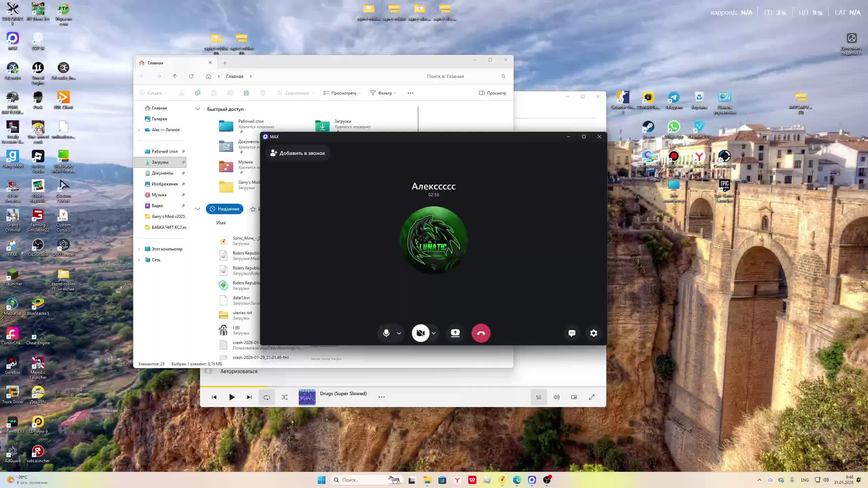Open the music player volume icon
Viewport: 868px width, 488px height.
coord(556,397)
